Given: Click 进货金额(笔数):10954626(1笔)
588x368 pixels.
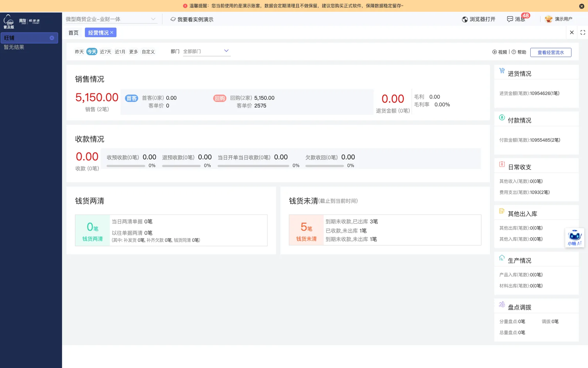Looking at the screenshot, I should 529,93.
